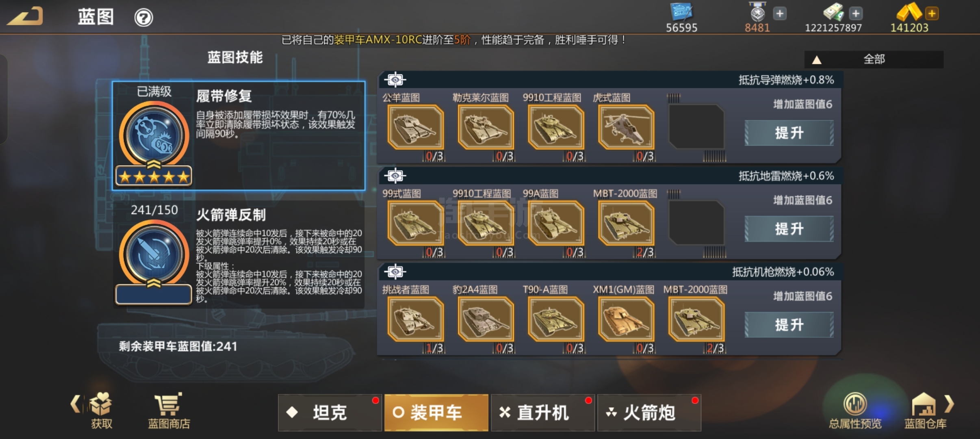Click 提升 button for 抵抗导弹燃烧 row
Screen dimensions: 980x439
(789, 133)
